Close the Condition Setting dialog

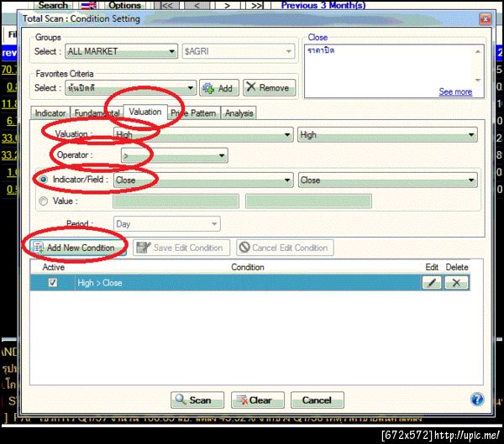(485, 19)
